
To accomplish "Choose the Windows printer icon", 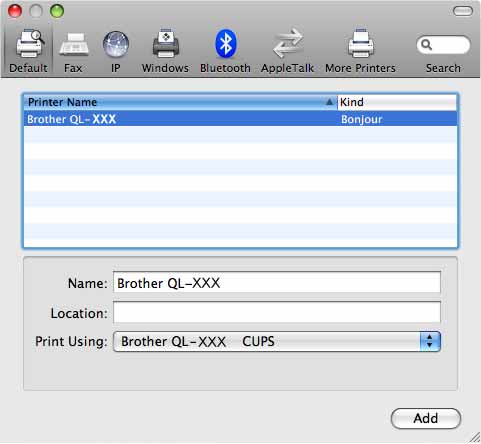I will point(165,44).
